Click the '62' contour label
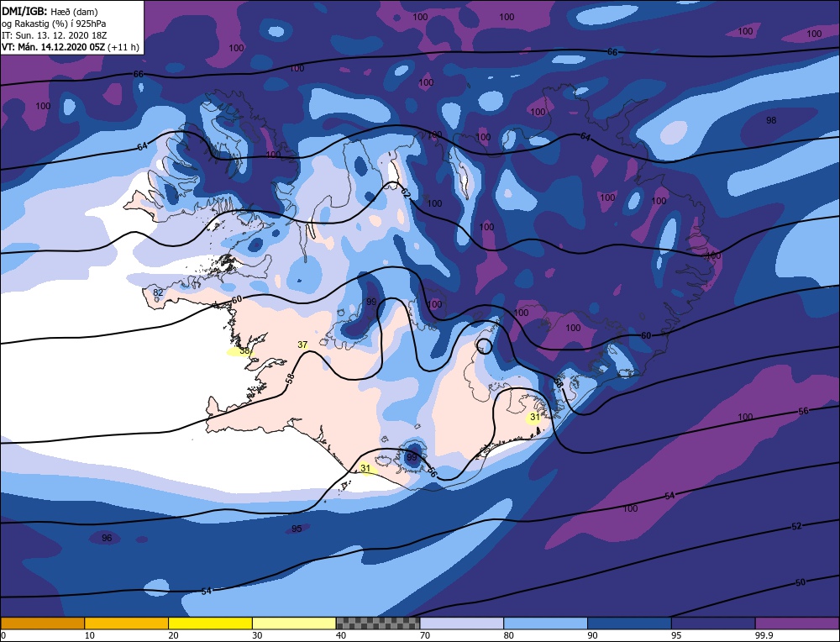Screen dimensions: 840x642 click(x=406, y=194)
